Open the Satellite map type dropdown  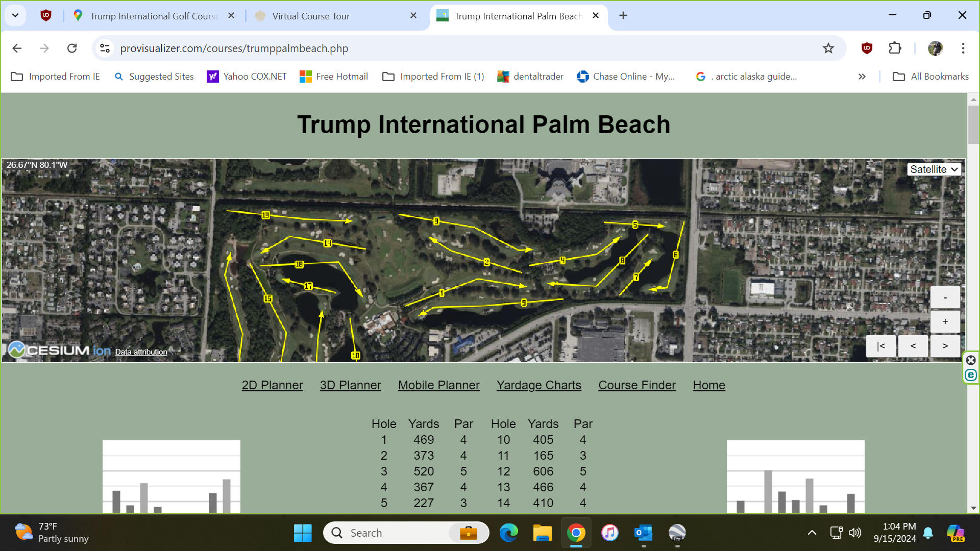coord(934,169)
